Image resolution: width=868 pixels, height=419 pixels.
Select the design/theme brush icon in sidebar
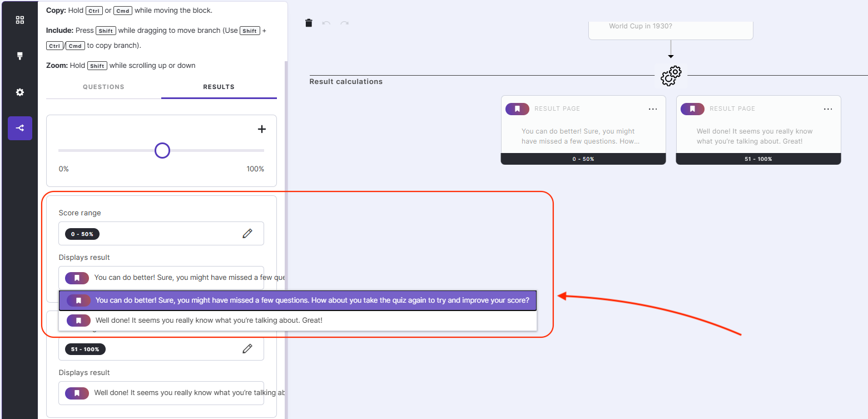pyautogui.click(x=19, y=56)
